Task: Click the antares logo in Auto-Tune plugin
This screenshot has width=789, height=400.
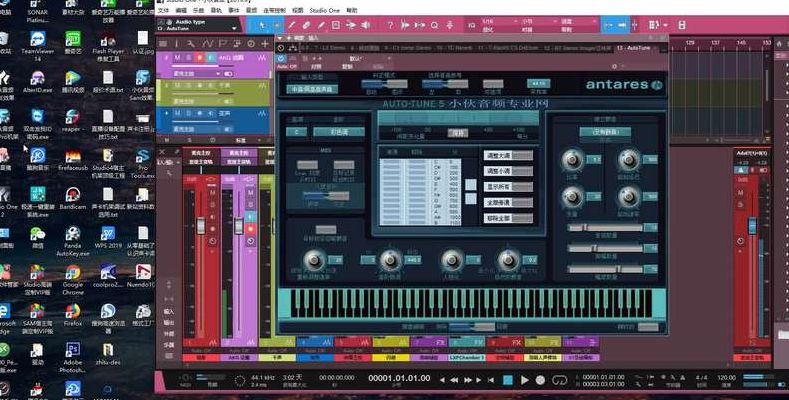Action: pos(624,85)
